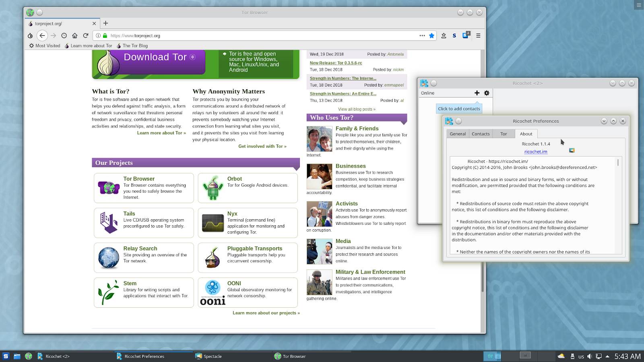Click the ricochet.im link in About
Image resolution: width=644 pixels, height=362 pixels.
pos(535,152)
